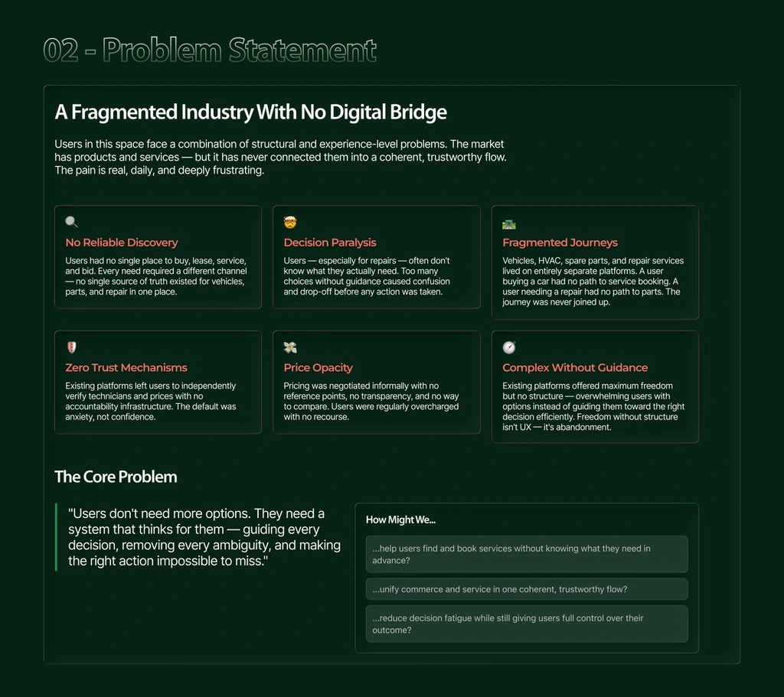This screenshot has width=784, height=697.
Task: Click the shield icon above Zero Trust Mechanisms
Action: pos(71,347)
